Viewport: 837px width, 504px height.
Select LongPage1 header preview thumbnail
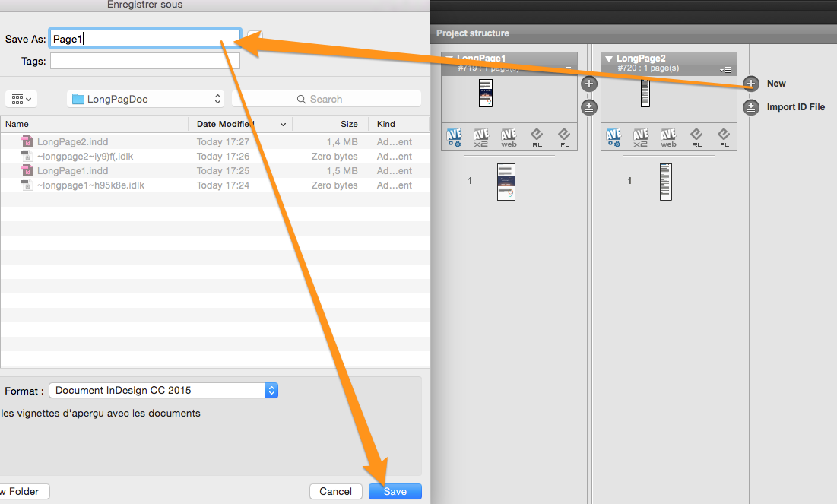[x=486, y=93]
